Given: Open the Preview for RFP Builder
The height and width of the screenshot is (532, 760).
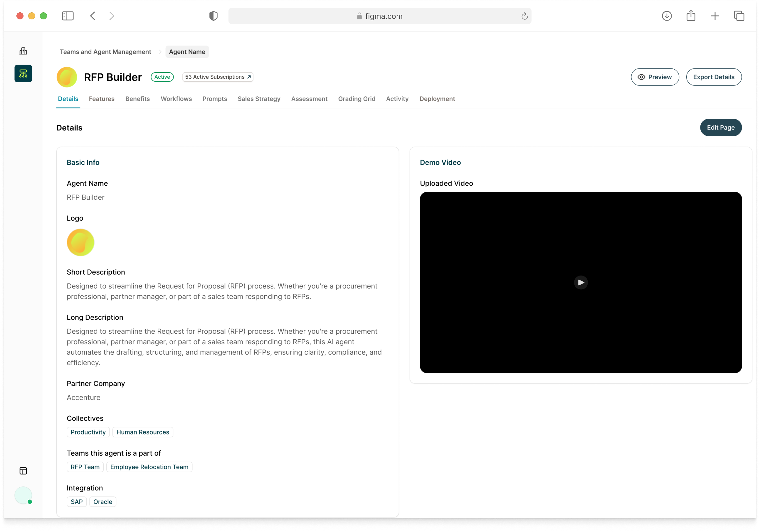Looking at the screenshot, I should point(655,77).
